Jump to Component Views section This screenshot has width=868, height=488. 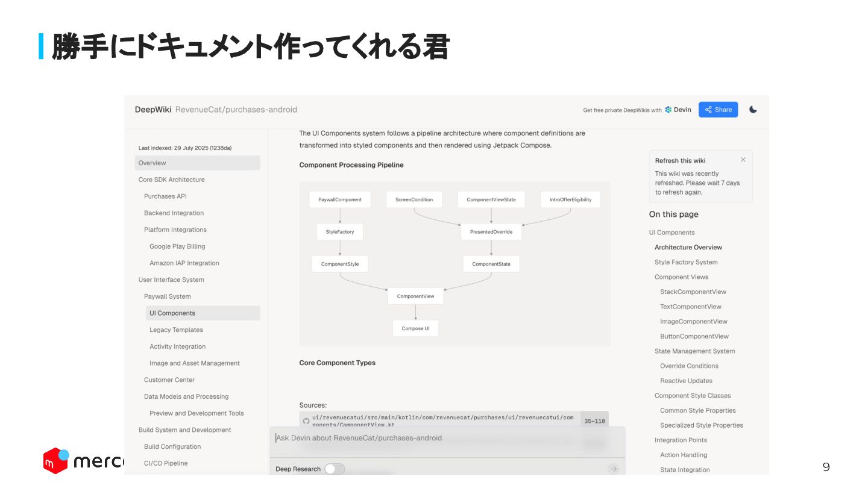(681, 277)
